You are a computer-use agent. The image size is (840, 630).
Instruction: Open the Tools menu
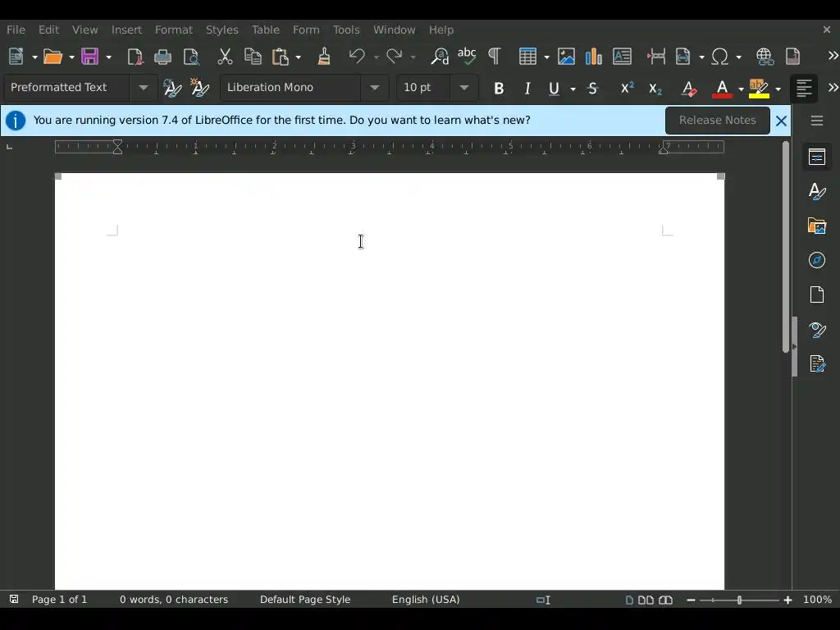[346, 30]
